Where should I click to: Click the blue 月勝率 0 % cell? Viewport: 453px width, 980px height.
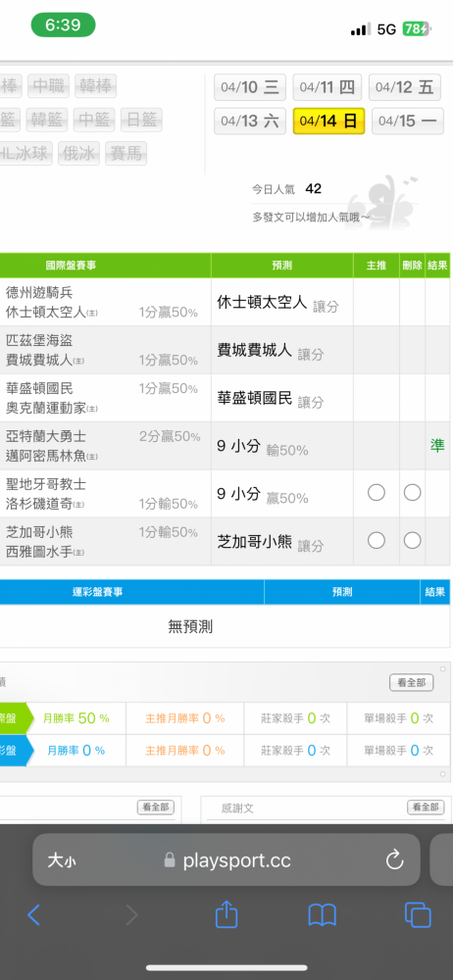[x=75, y=750]
